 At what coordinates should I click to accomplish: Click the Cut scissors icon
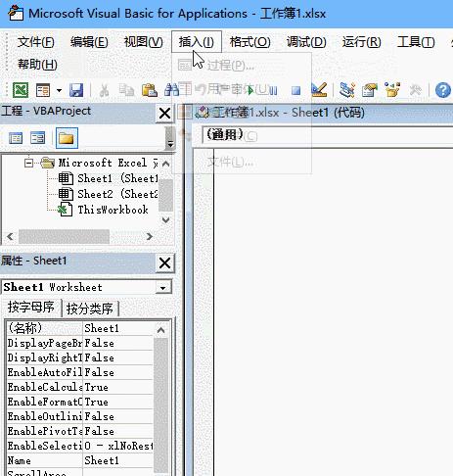tap(105, 90)
